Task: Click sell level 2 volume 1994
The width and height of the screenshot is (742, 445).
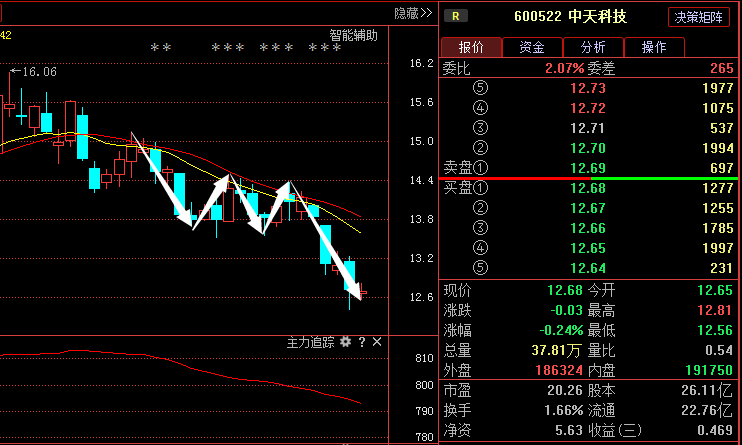Action: pos(718,148)
